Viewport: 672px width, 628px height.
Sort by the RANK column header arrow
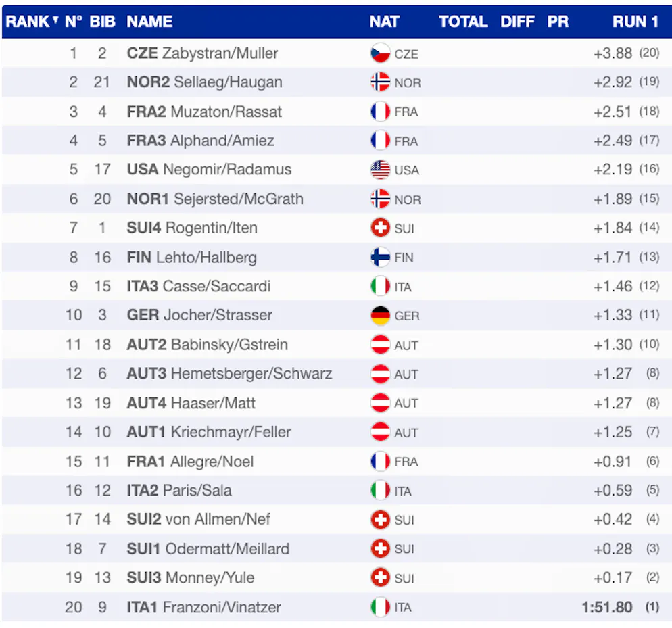[55, 19]
